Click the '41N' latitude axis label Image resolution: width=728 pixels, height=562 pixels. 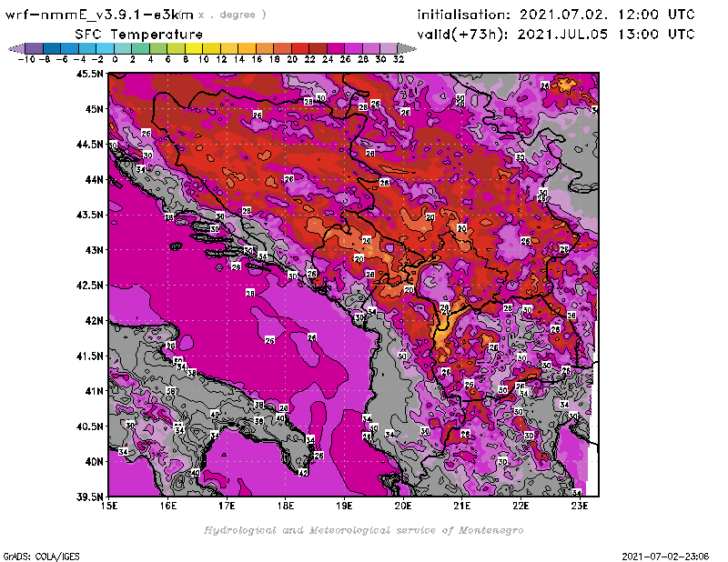(95, 391)
